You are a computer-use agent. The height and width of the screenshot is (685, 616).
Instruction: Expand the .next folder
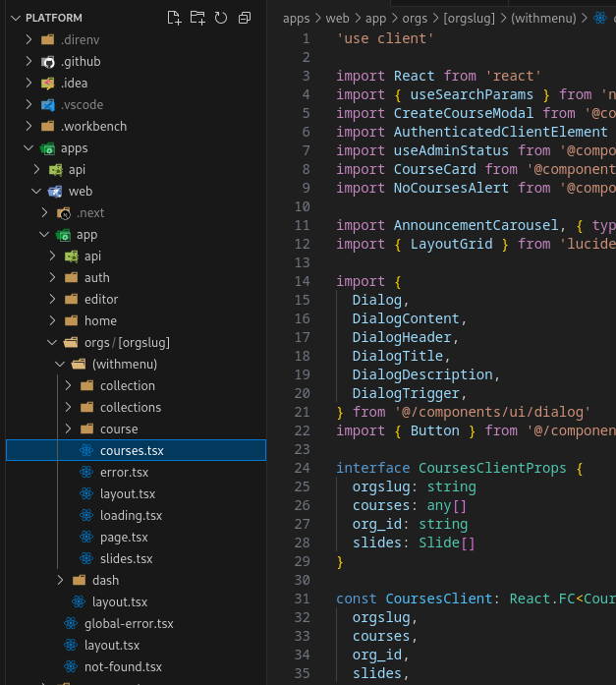44,212
